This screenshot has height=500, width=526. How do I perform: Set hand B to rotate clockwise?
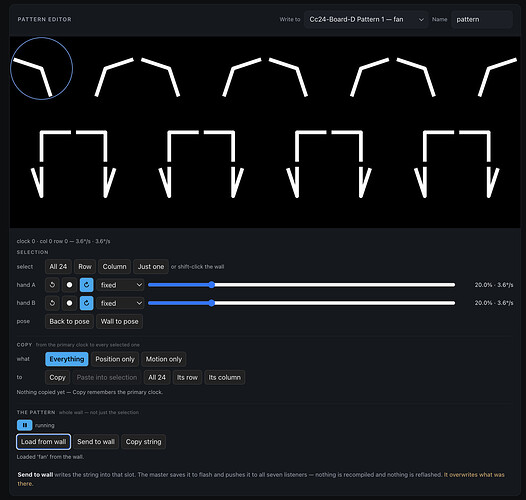coord(87,303)
